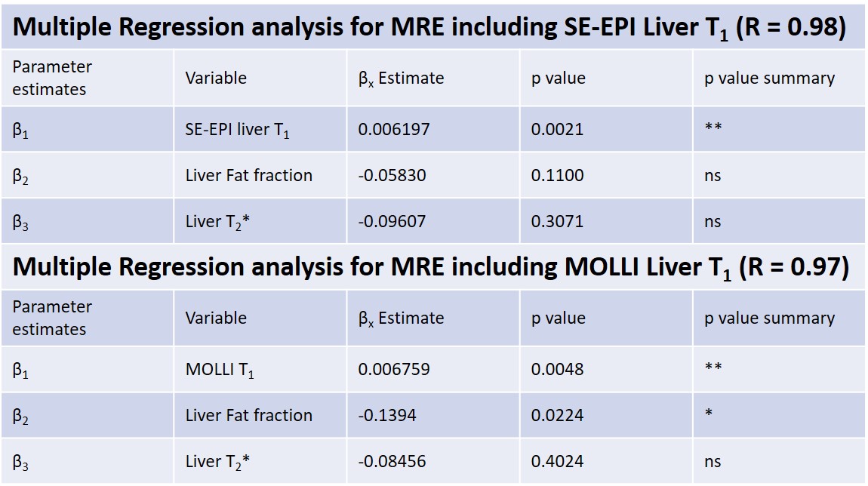Click the -0.1394 estimate cell
This screenshot has height=486, width=868.
click(x=387, y=415)
